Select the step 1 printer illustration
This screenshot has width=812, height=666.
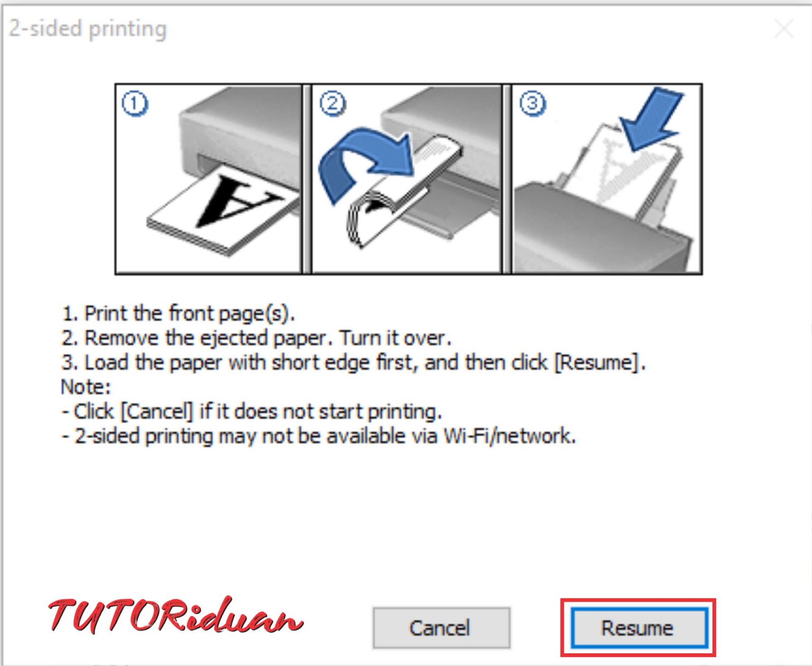[x=208, y=179]
